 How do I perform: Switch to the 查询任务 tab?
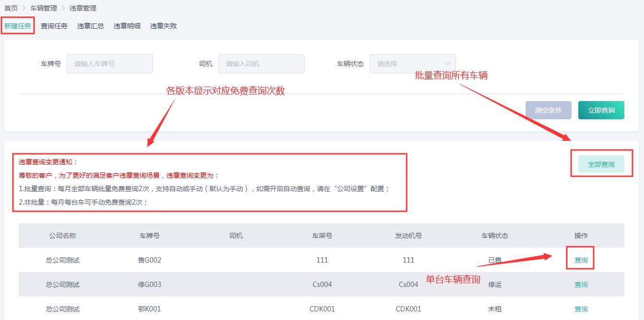54,26
